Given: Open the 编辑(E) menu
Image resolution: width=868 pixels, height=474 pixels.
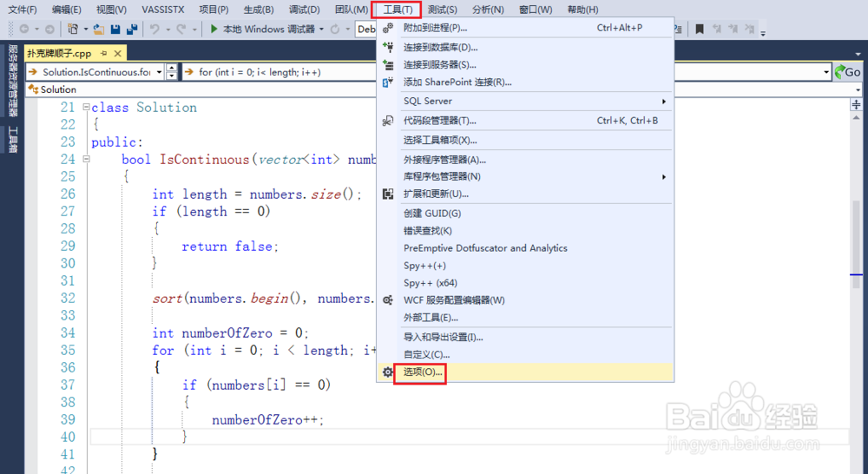Looking at the screenshot, I should coord(67,10).
